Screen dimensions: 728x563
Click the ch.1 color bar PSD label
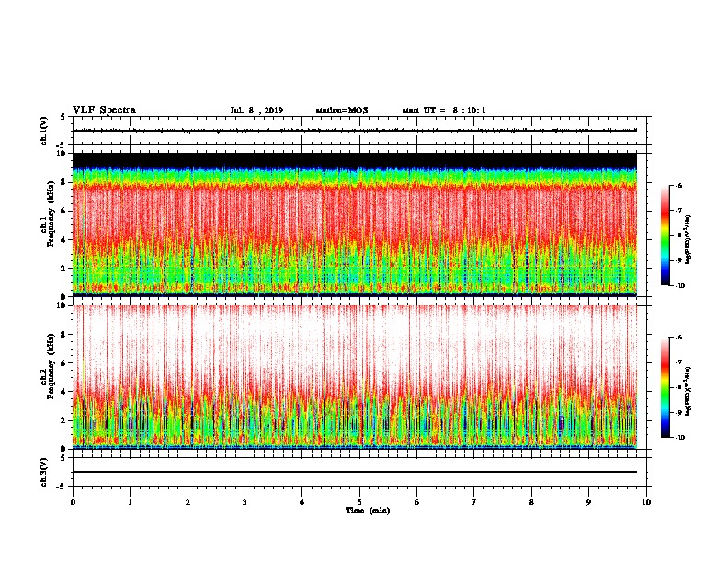688,240
